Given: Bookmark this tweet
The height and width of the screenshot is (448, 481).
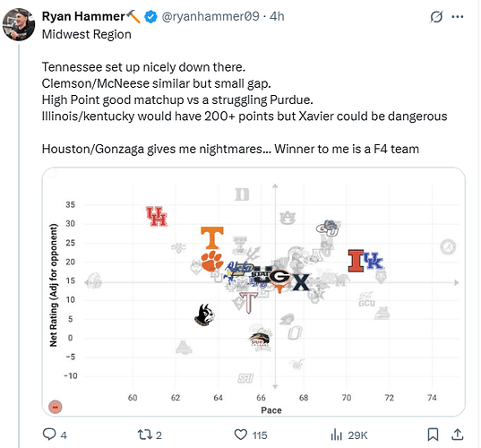Looking at the screenshot, I should point(433,435).
